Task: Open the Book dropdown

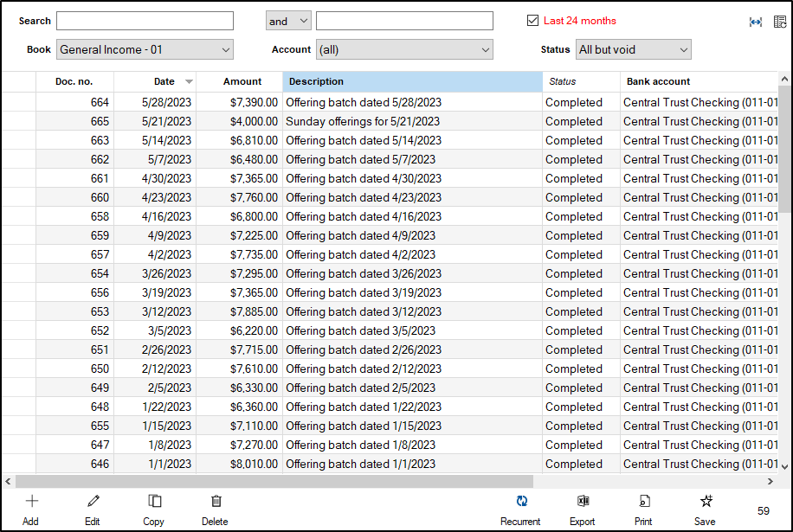Action: click(x=145, y=50)
